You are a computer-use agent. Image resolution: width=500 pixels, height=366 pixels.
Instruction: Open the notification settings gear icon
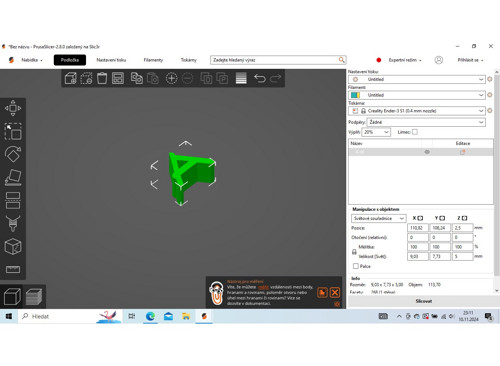(x=337, y=304)
